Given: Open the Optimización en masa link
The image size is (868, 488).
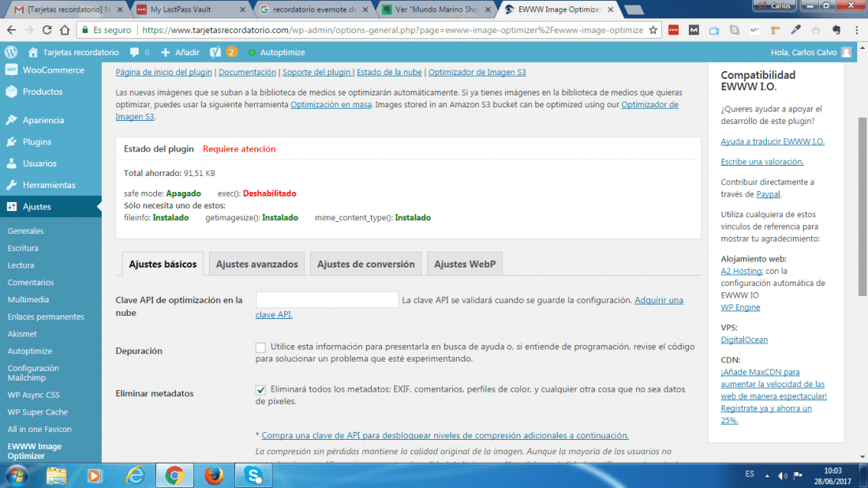Looking at the screenshot, I should (x=331, y=104).
